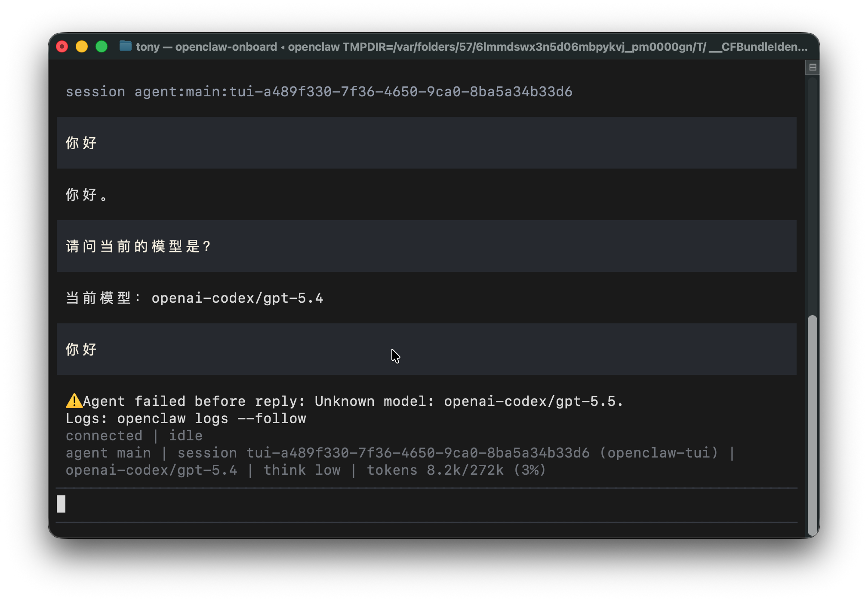The image size is (868, 602).
Task: Click the 你好 message above the failure warning
Action: pyautogui.click(x=81, y=349)
